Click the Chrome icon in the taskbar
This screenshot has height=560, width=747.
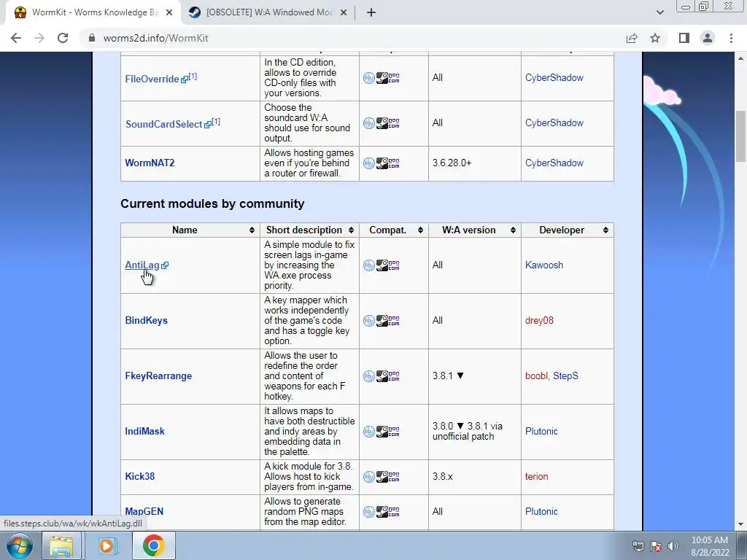(153, 545)
